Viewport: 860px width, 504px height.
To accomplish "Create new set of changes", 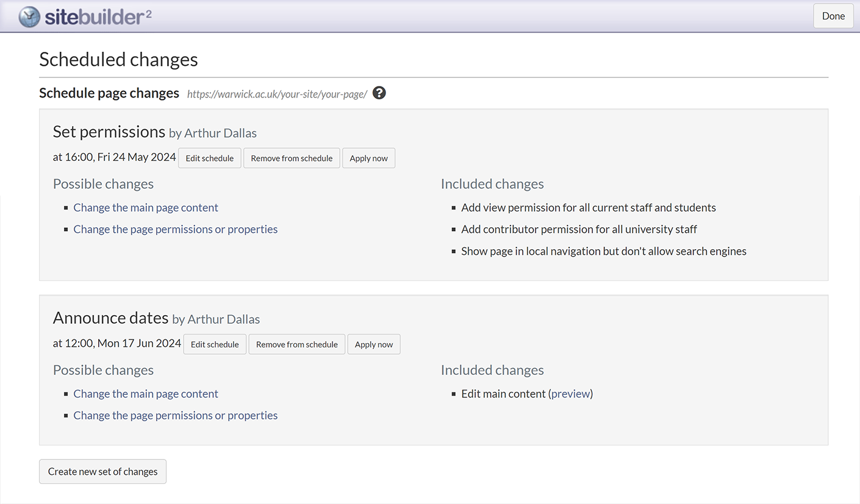I will (102, 472).
